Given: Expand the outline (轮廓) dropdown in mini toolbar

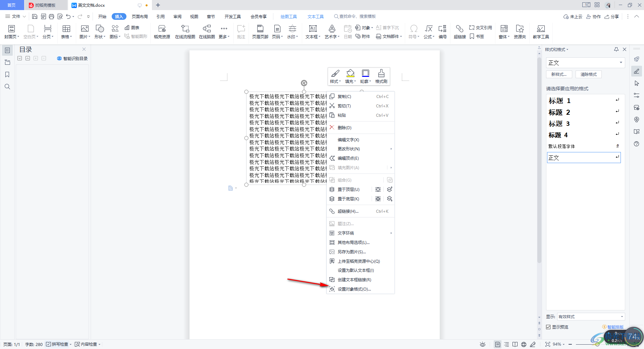Looking at the screenshot, I should click(x=370, y=81).
